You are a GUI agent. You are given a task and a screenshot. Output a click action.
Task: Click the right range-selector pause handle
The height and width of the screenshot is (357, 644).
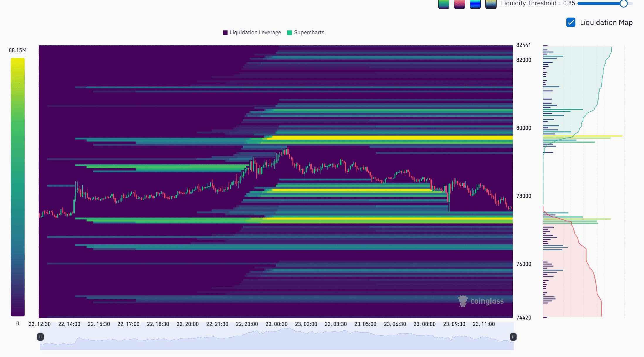coord(513,337)
